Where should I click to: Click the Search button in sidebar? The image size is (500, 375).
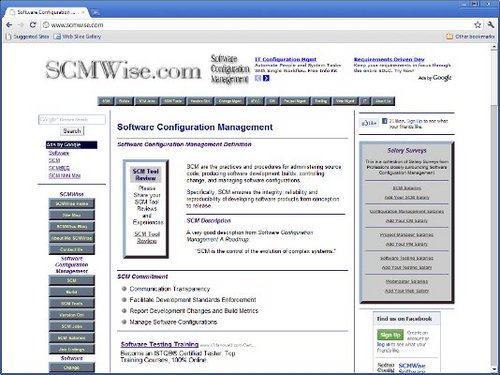tap(72, 131)
